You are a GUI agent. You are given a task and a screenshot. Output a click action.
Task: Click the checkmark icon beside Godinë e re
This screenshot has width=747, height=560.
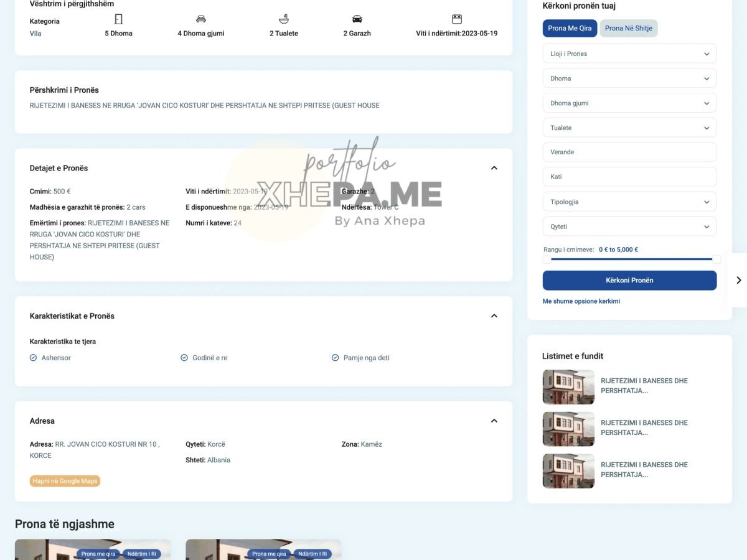(184, 358)
